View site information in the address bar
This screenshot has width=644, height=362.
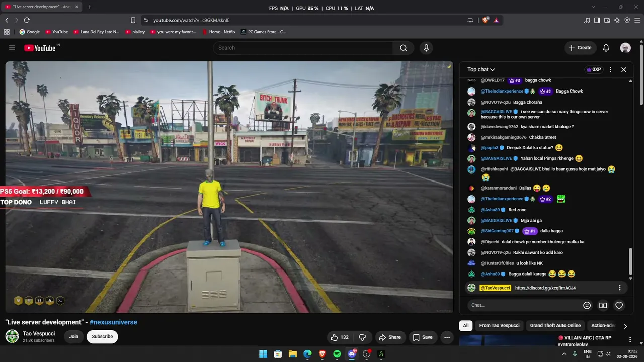[146, 20]
